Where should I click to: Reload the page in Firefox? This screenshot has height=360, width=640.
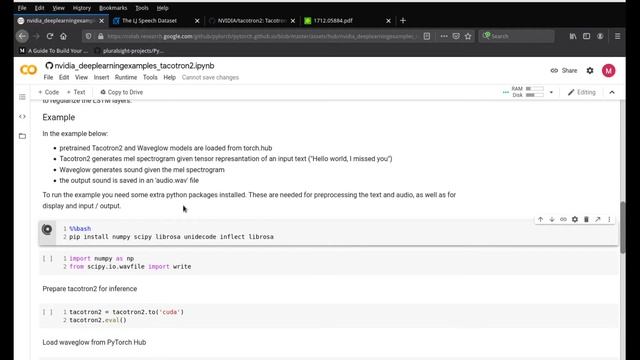[50, 36]
